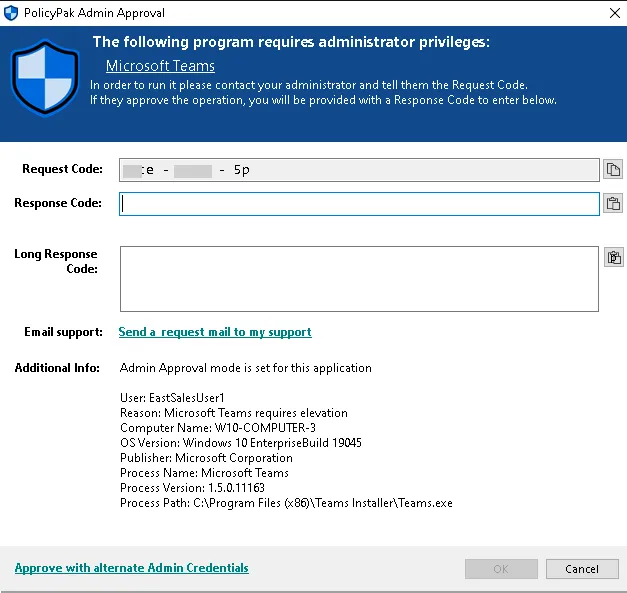Screen dimensions: 627x593
Task: Copy the Request Code to clipboard
Action: click(613, 169)
